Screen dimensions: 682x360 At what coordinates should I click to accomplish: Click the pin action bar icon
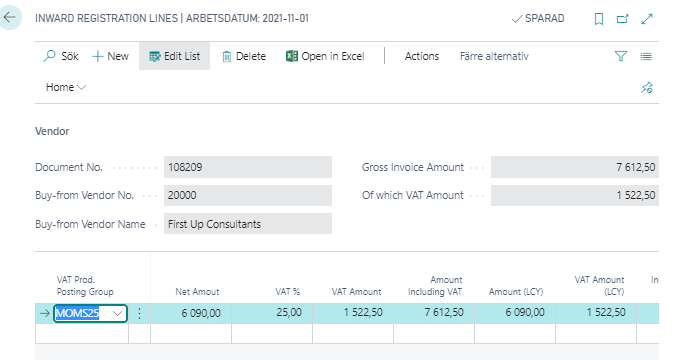pyautogui.click(x=647, y=87)
